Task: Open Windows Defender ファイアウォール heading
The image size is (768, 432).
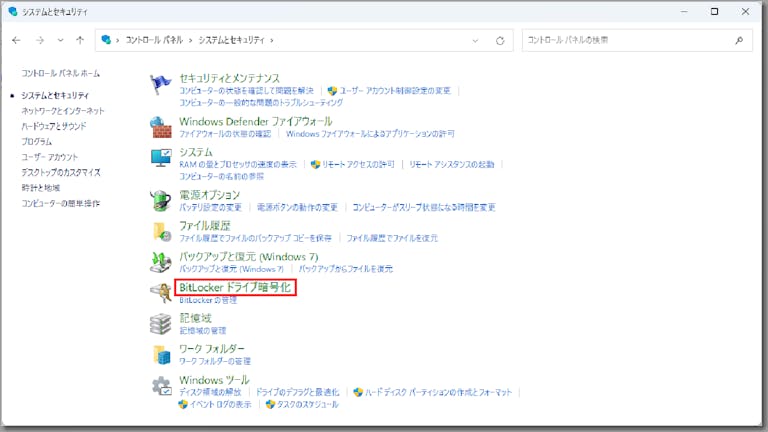Action: coord(256,121)
